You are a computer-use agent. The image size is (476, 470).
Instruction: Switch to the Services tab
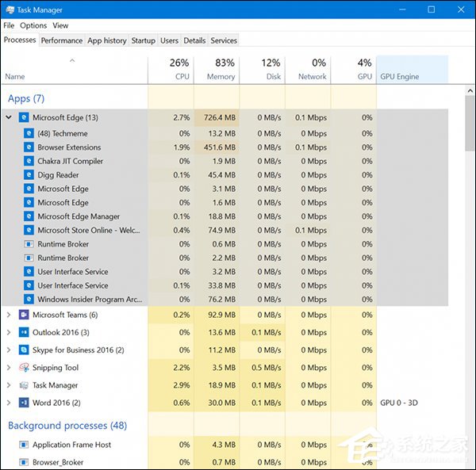tap(224, 40)
